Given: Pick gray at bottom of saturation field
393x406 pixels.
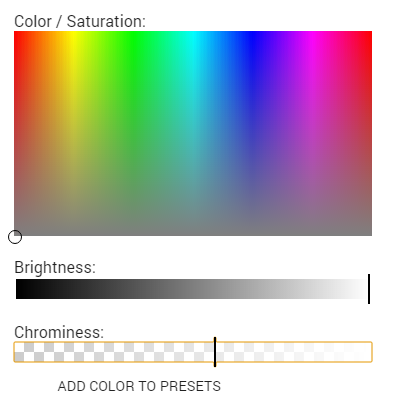Looking at the screenshot, I should click(x=193, y=234).
